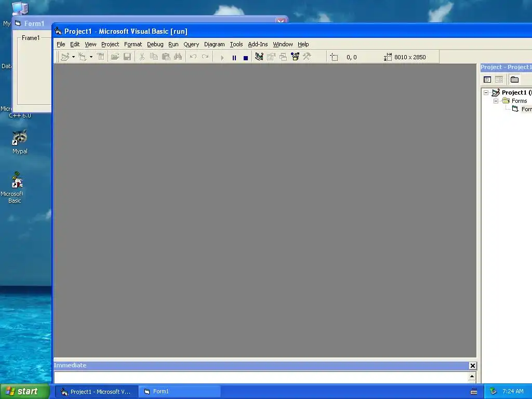Open the Window menu

283,44
